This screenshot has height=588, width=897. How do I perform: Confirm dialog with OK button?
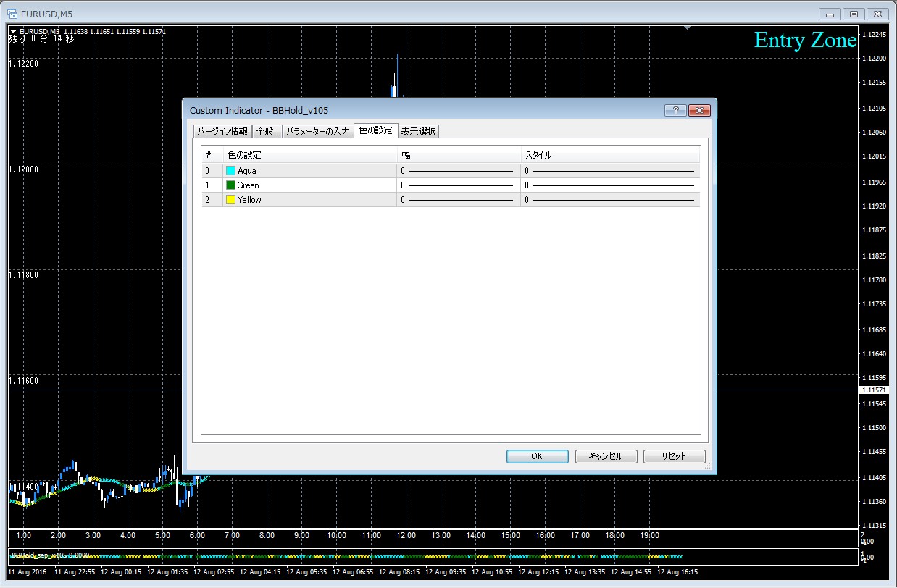[537, 456]
